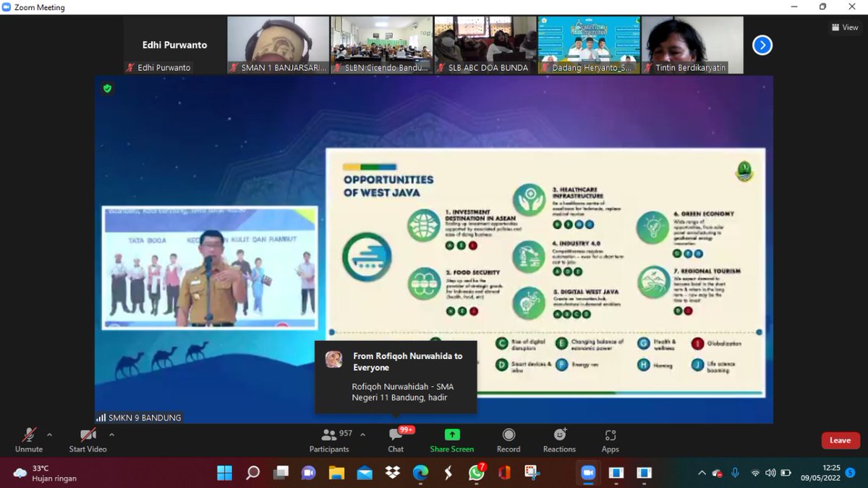Screen dimensions: 868x488
Task: Open the Participants panel
Action: coord(329,439)
